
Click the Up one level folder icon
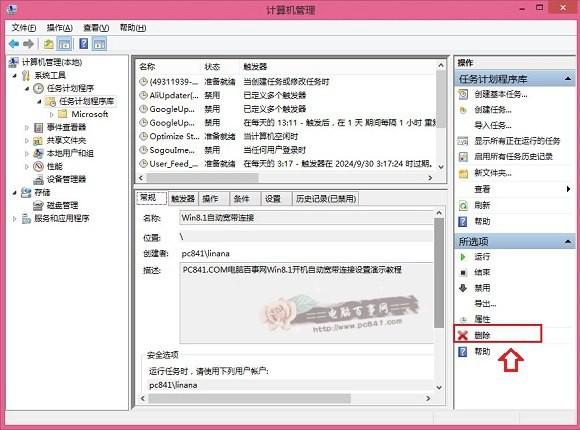48,44
